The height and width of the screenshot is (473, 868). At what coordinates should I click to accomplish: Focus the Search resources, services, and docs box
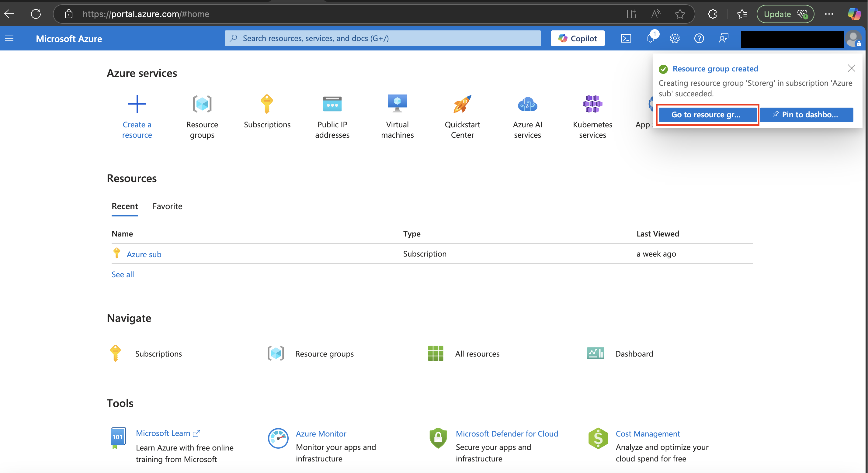tap(382, 38)
